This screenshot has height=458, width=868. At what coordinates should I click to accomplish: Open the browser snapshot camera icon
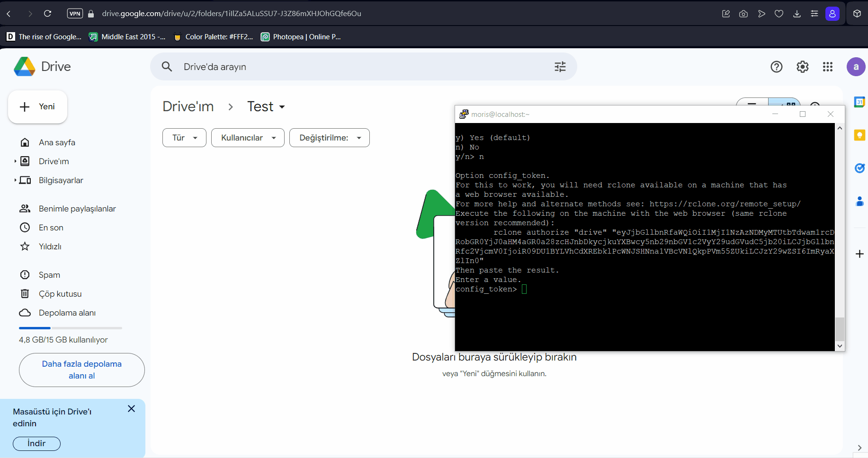743,14
